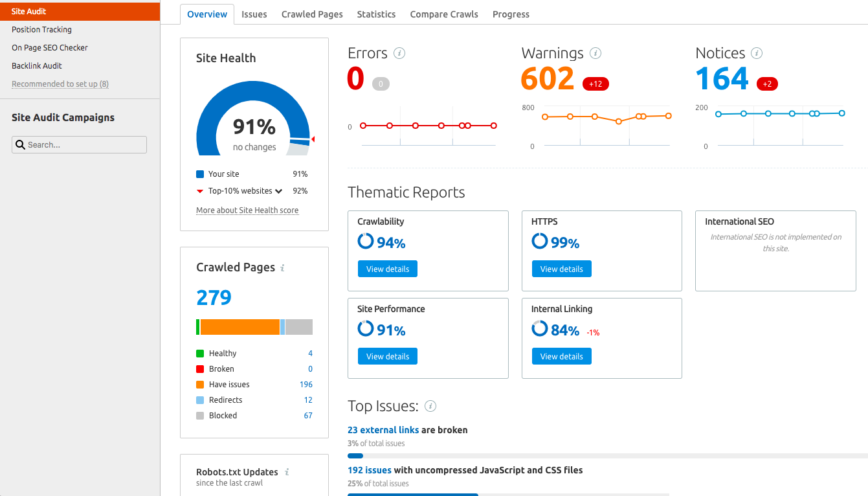Click the Blocked pages count 67
The height and width of the screenshot is (496, 868).
pos(308,416)
